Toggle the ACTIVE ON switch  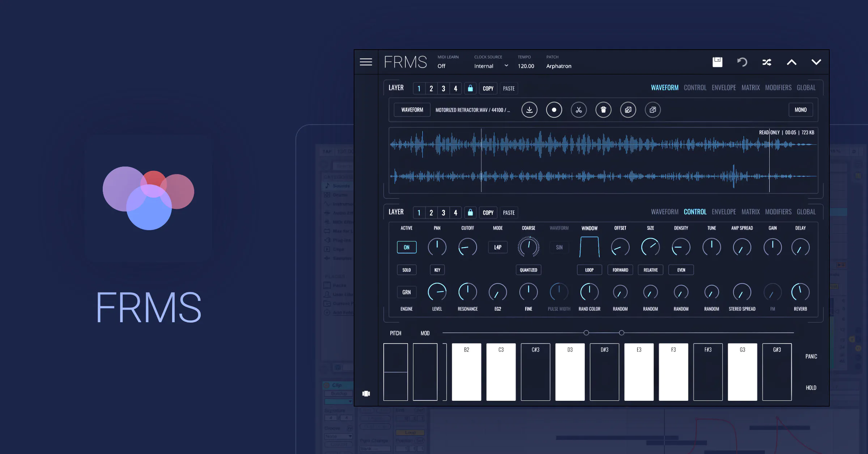click(x=407, y=247)
